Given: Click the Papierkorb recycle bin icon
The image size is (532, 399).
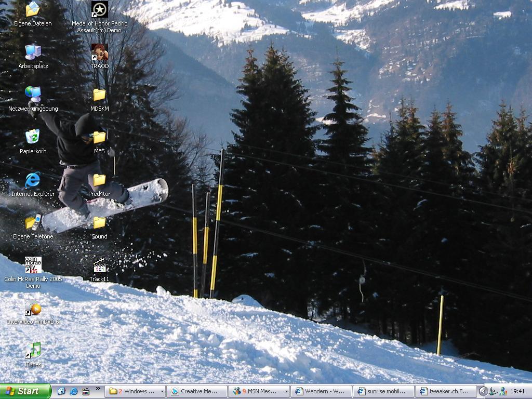Looking at the screenshot, I should pos(33,137).
